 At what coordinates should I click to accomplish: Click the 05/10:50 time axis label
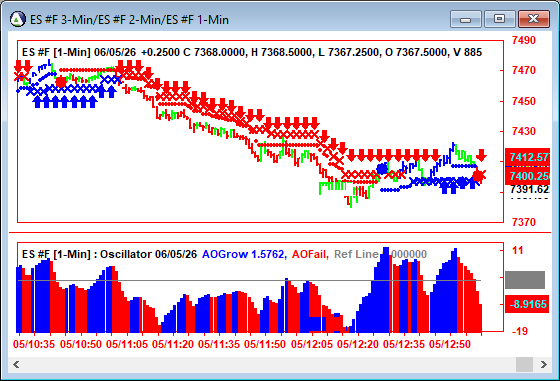(81, 345)
